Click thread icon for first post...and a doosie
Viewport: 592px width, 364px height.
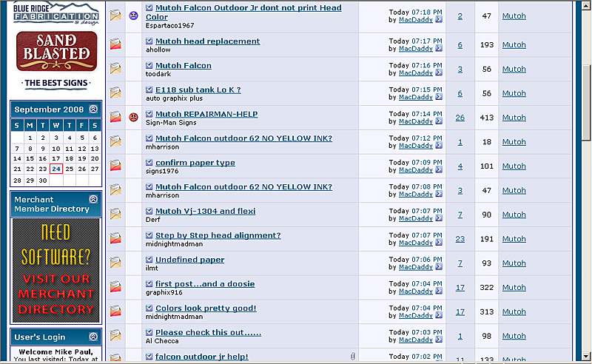115,287
